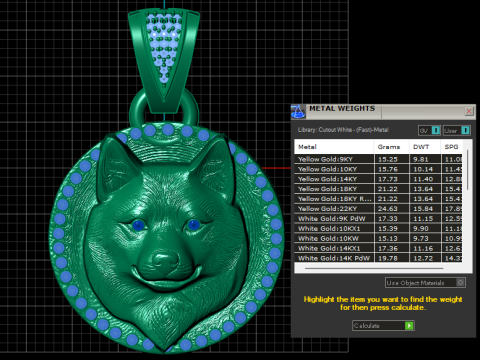This screenshot has height=360, width=480.
Task: Click the 9.81 DWT value
Action: pos(421,159)
